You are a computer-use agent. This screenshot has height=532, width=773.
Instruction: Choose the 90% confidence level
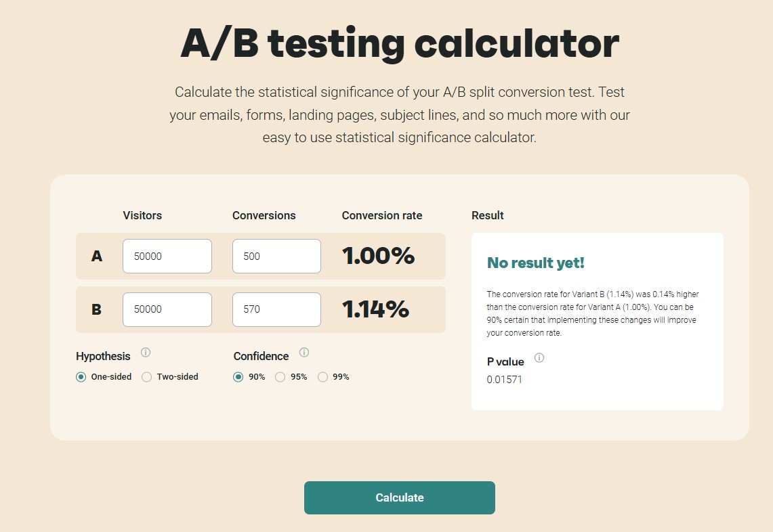238,377
